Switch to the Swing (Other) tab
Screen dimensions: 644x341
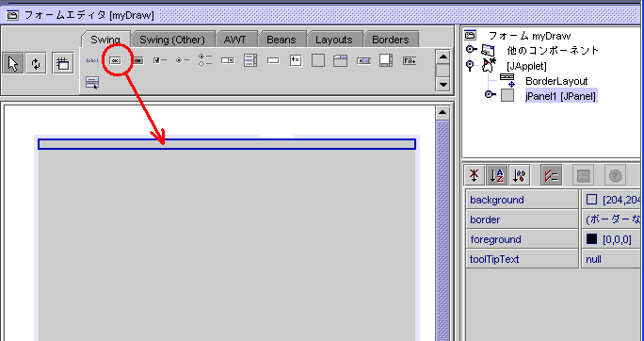click(172, 40)
